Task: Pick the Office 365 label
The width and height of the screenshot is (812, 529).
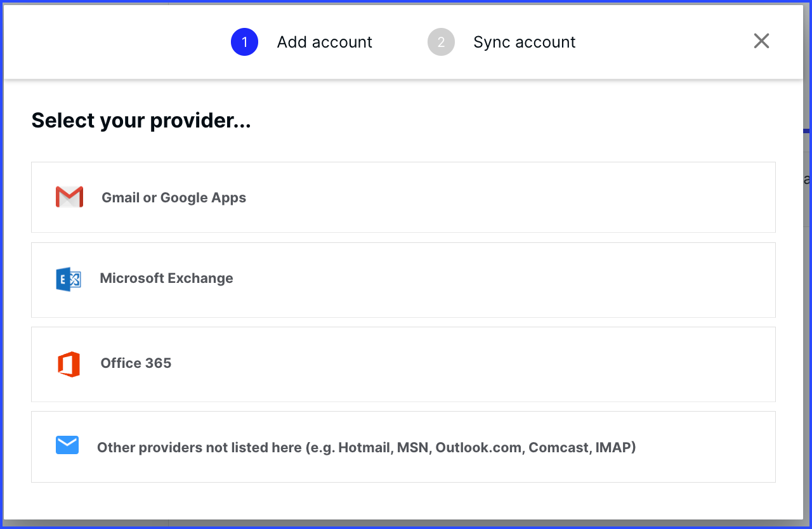Action: click(136, 363)
